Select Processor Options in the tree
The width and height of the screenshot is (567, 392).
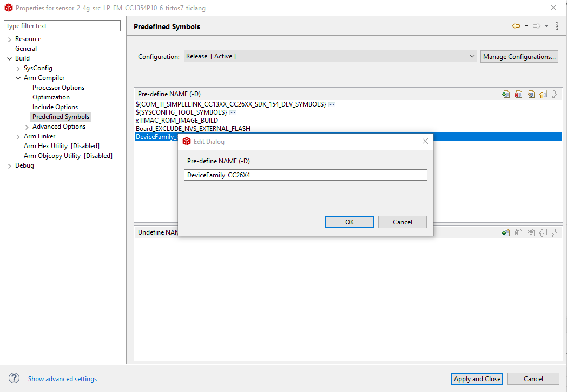coord(58,88)
